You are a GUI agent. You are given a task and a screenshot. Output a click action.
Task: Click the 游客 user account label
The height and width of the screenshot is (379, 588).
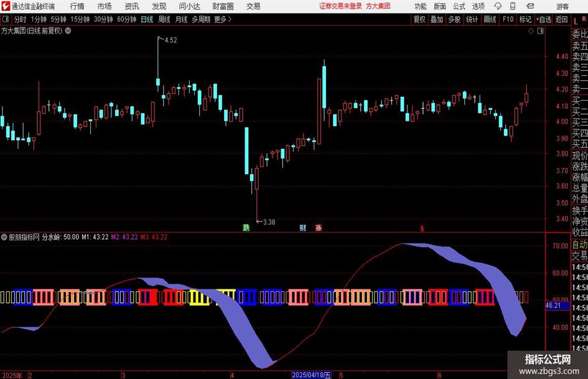[x=562, y=6]
